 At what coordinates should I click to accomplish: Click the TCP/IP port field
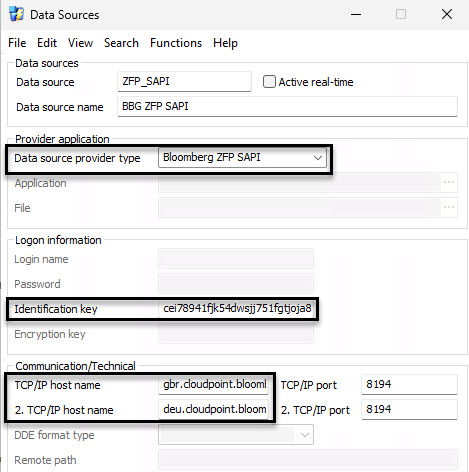[x=409, y=385]
